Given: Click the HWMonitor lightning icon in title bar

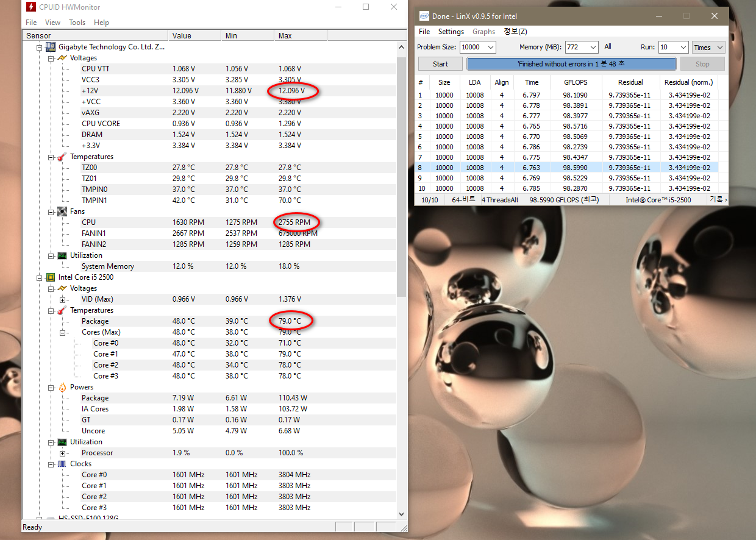Looking at the screenshot, I should (x=31, y=7).
